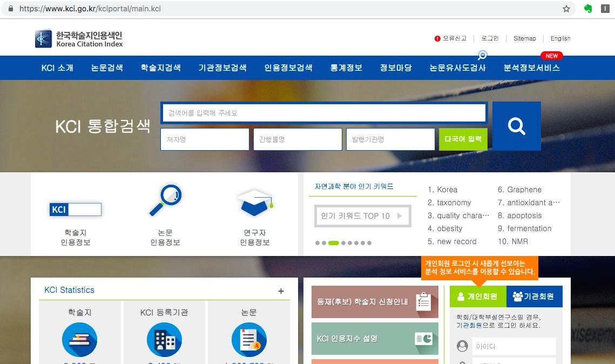Click keyword "9. fermentation"

[x=524, y=228]
